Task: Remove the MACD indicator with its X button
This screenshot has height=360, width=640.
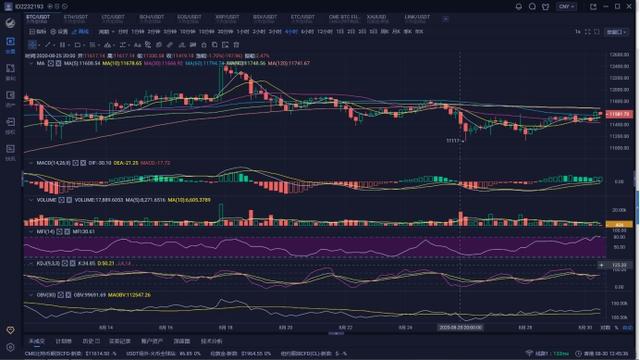Action: click(83, 163)
